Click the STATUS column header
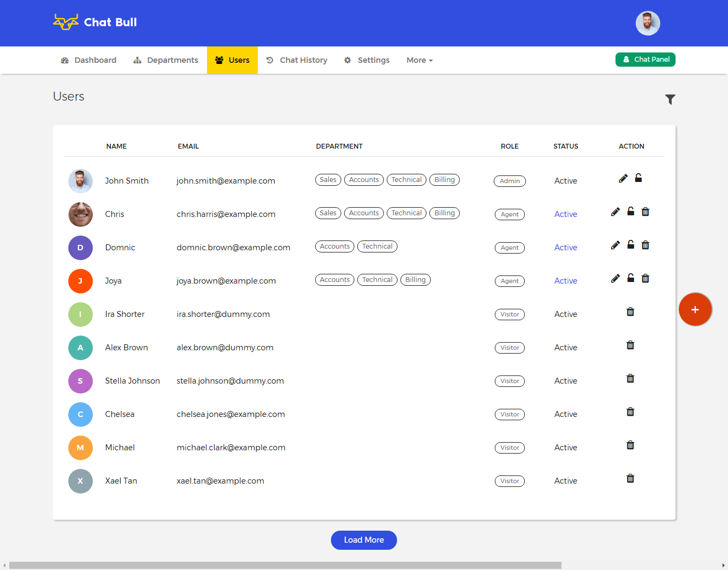Screen dimensions: 728x570 (566, 146)
